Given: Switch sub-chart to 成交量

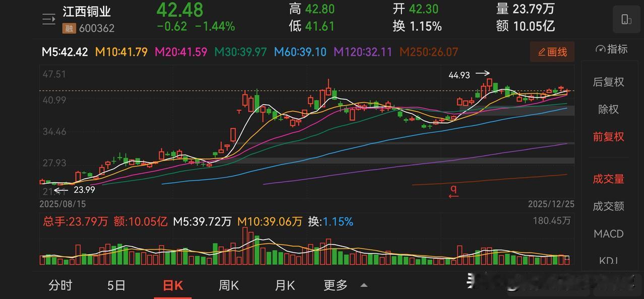Looking at the screenshot, I should click(x=609, y=179).
